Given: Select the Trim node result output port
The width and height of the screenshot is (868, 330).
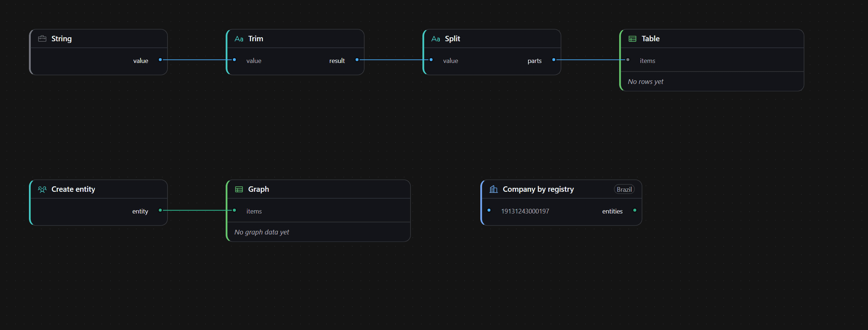Looking at the screenshot, I should click(357, 60).
